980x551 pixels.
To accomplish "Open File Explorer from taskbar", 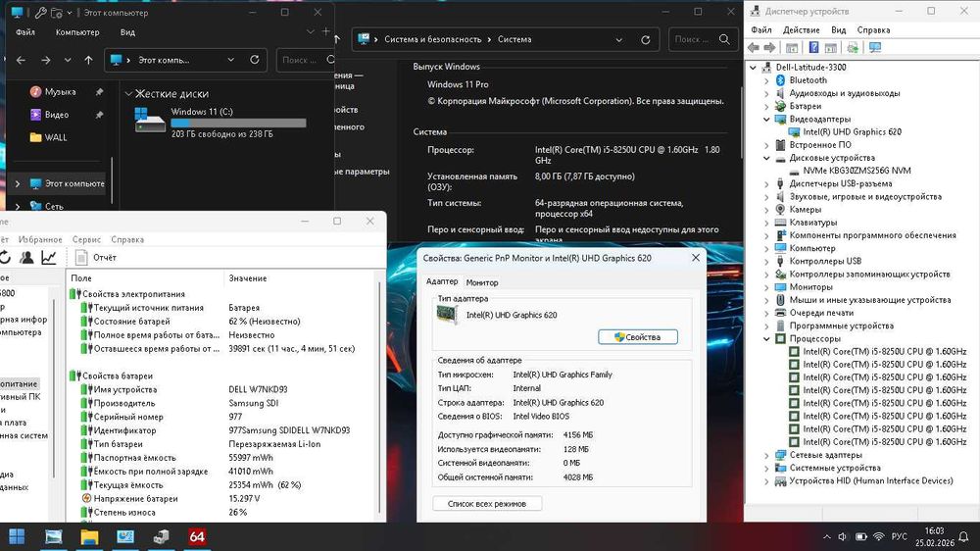I will tap(89, 536).
